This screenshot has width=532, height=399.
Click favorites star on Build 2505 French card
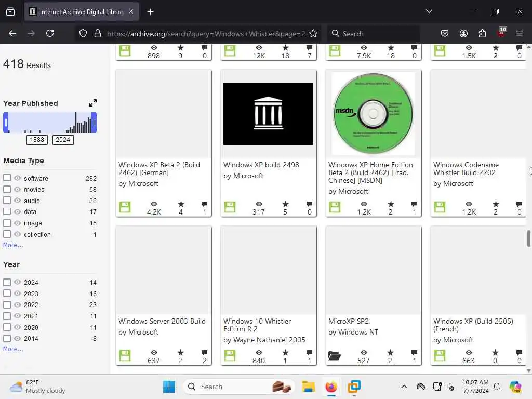[495, 353]
